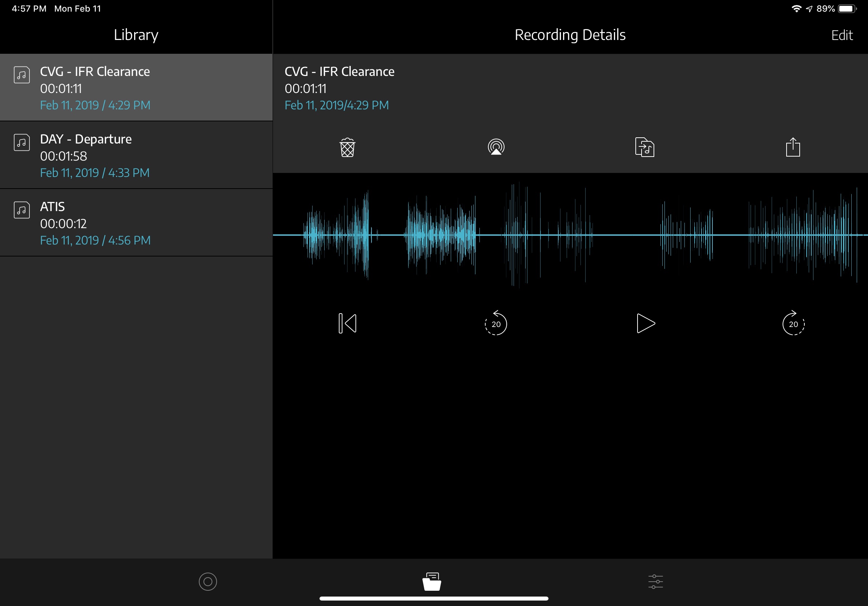Open the settings sliders tab

point(655,581)
